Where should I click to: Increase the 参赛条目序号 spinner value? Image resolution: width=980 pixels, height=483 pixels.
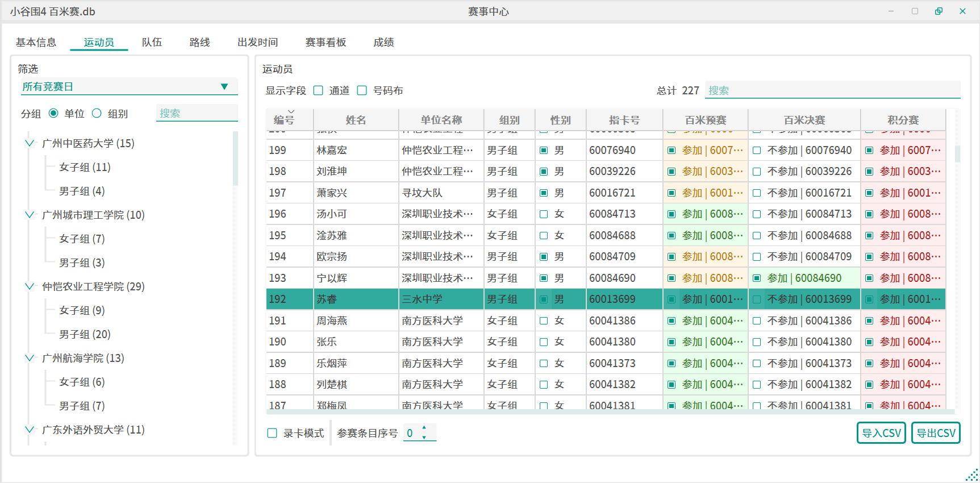click(x=424, y=428)
